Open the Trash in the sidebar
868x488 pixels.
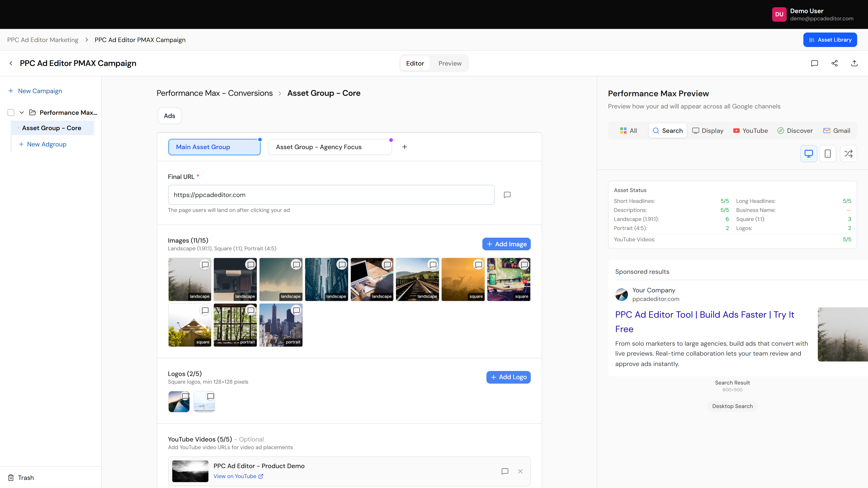[x=21, y=478]
